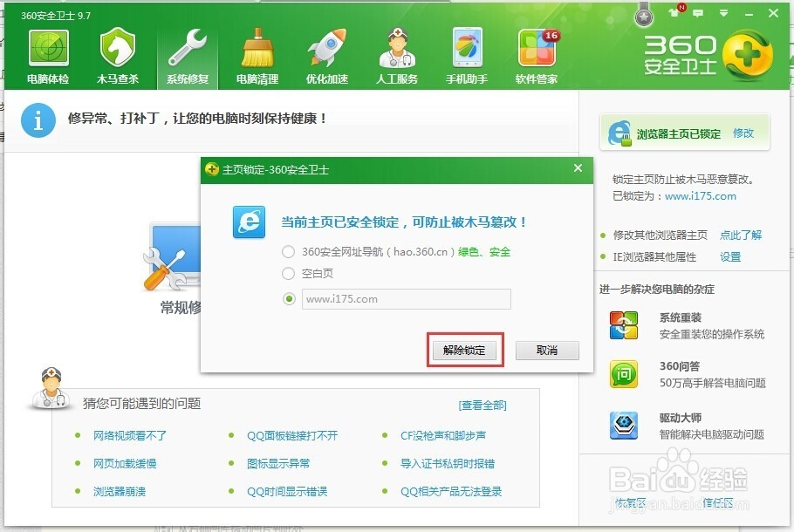794x532 pixels.
Task: Open the 电脑体检 (Computer Checkup) tool
Action: click(x=48, y=52)
